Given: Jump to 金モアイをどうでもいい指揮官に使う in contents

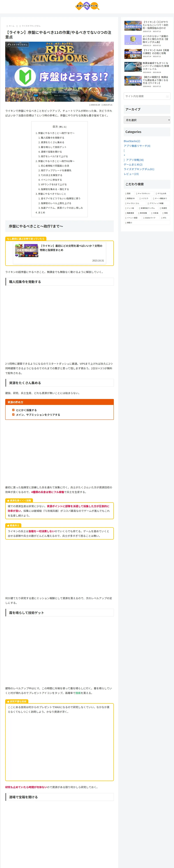Looking at the screenshot, I should 60,199.
